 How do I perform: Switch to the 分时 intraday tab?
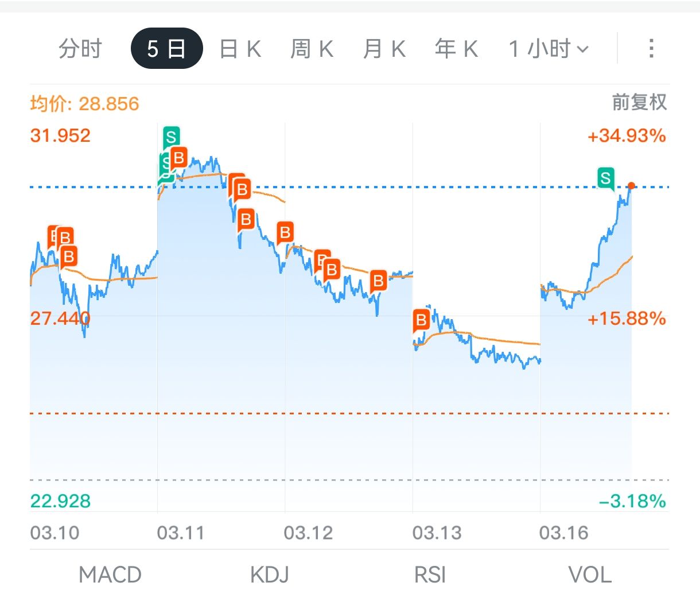pyautogui.click(x=80, y=49)
